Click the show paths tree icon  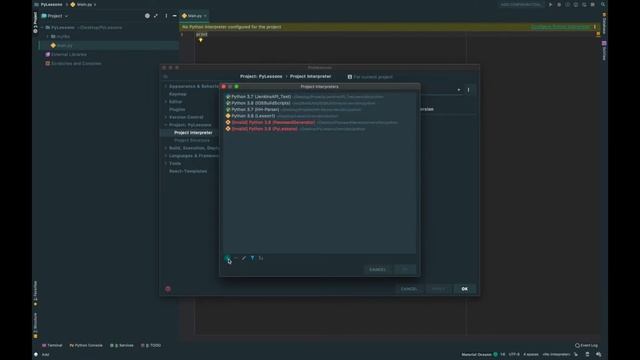[x=261, y=258]
